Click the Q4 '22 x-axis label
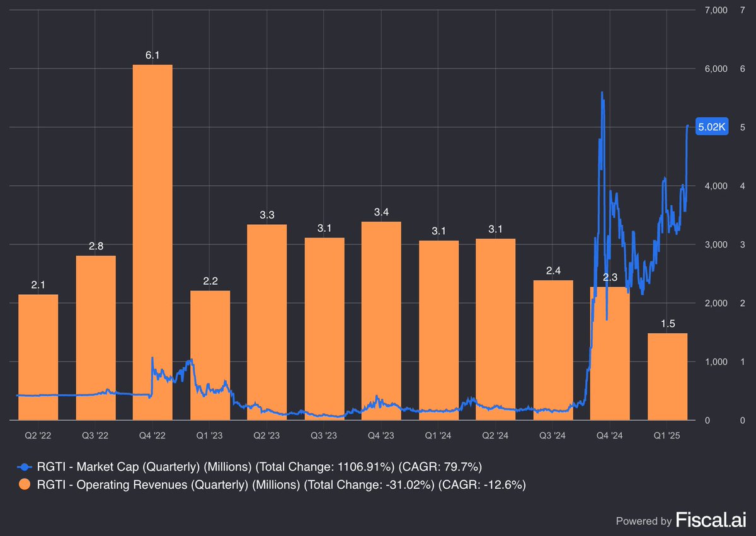Screen dimensions: 756x536 click(x=152, y=436)
